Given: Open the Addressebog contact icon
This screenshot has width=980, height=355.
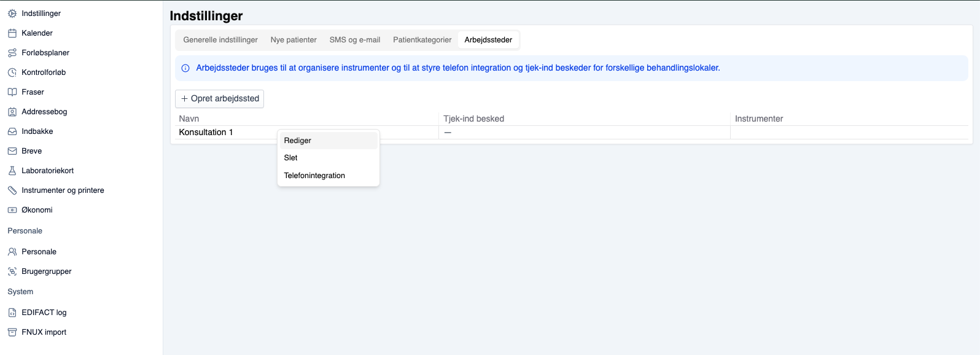Looking at the screenshot, I should coord(12,112).
